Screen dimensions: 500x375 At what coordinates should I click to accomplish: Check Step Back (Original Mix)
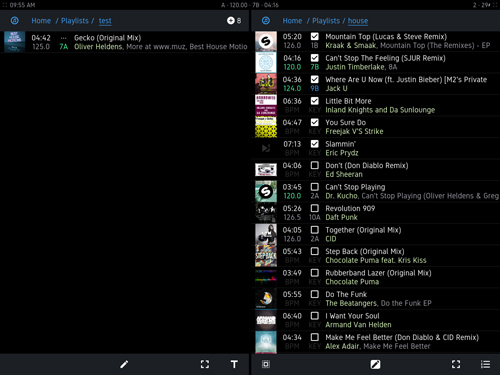pos(314,251)
